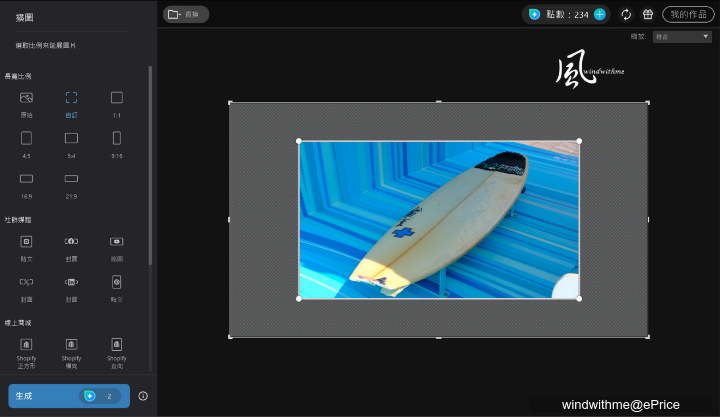Click the refresh sync icon in top bar
The width and height of the screenshot is (720, 417).
tap(626, 14)
